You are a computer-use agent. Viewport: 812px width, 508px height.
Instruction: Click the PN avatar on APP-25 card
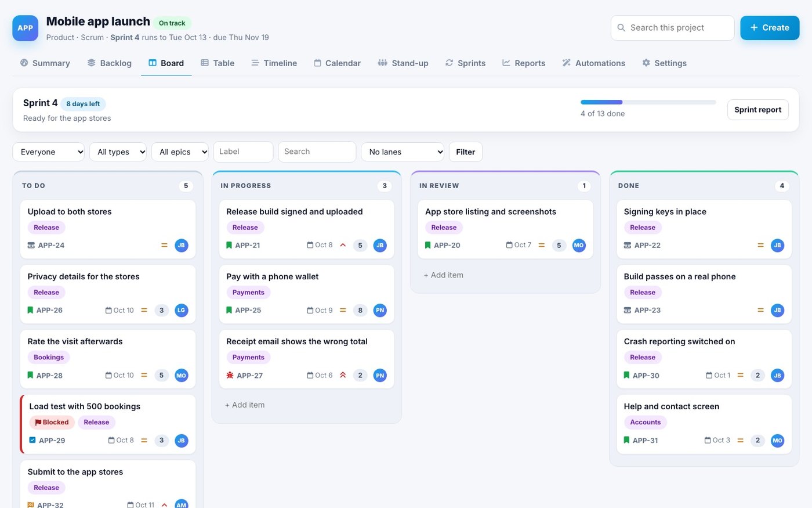[380, 311]
